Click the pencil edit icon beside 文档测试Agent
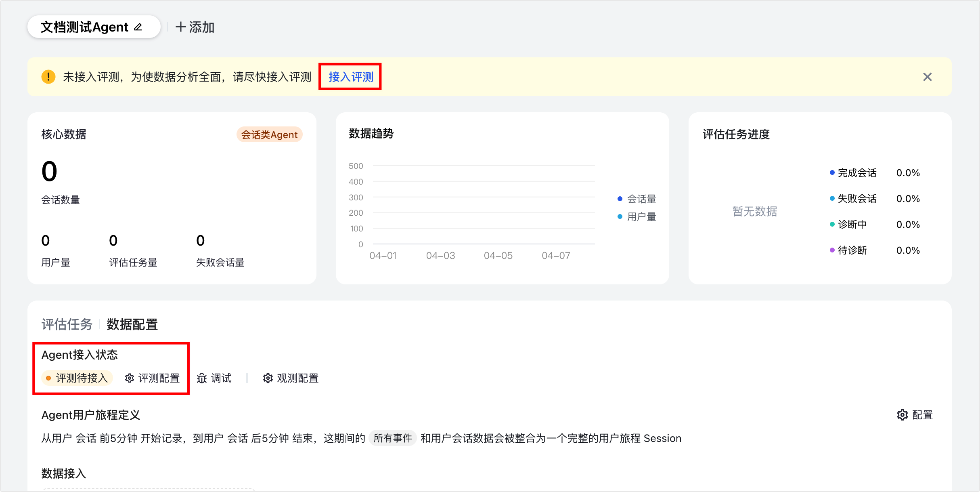 pyautogui.click(x=138, y=27)
